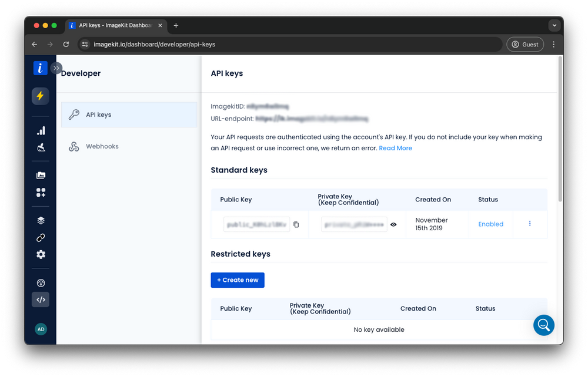Select the analytics bar chart icon
588x377 pixels.
point(41,131)
